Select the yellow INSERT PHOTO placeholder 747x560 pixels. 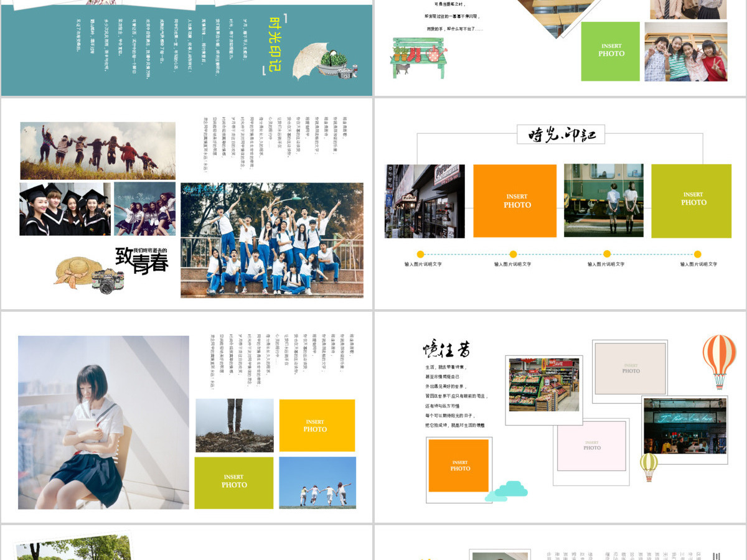317,426
